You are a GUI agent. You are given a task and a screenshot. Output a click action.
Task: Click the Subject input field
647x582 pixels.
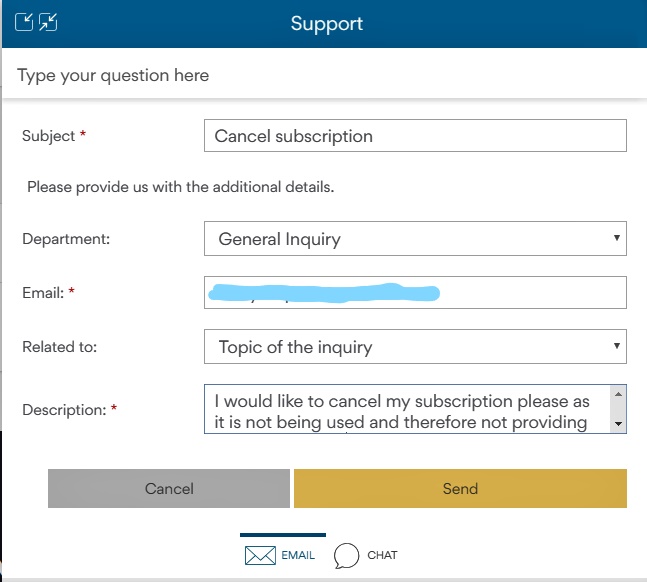(415, 136)
